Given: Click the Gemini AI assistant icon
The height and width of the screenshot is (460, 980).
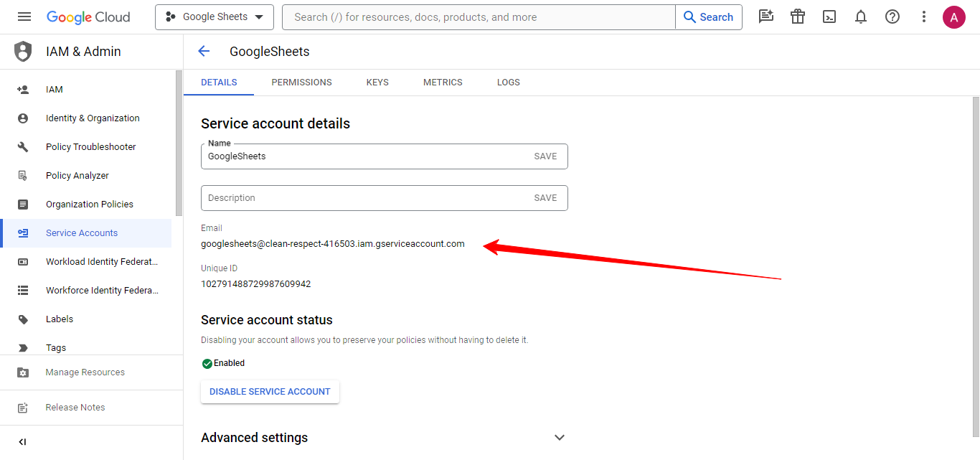Looking at the screenshot, I should click(x=766, y=17).
